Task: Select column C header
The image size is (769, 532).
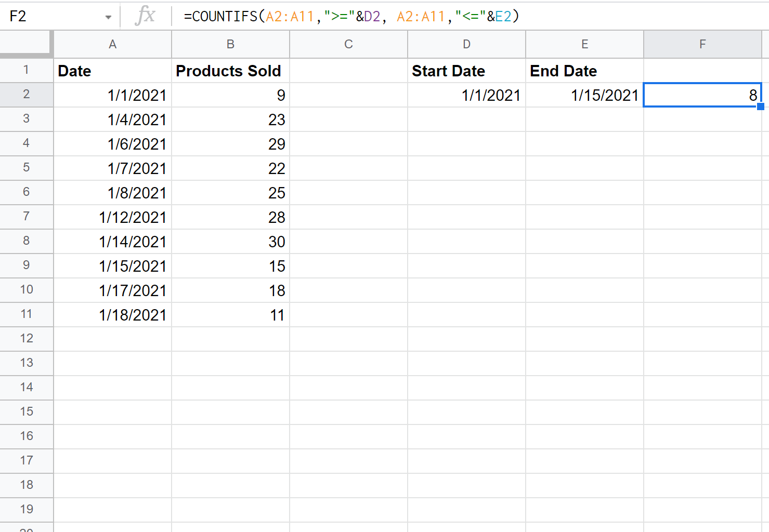Action: (x=348, y=45)
